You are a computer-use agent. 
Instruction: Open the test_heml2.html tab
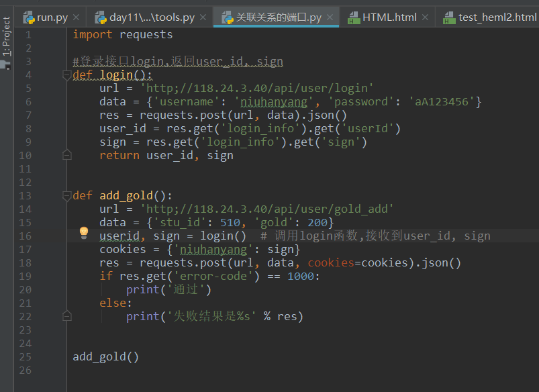[x=497, y=17]
